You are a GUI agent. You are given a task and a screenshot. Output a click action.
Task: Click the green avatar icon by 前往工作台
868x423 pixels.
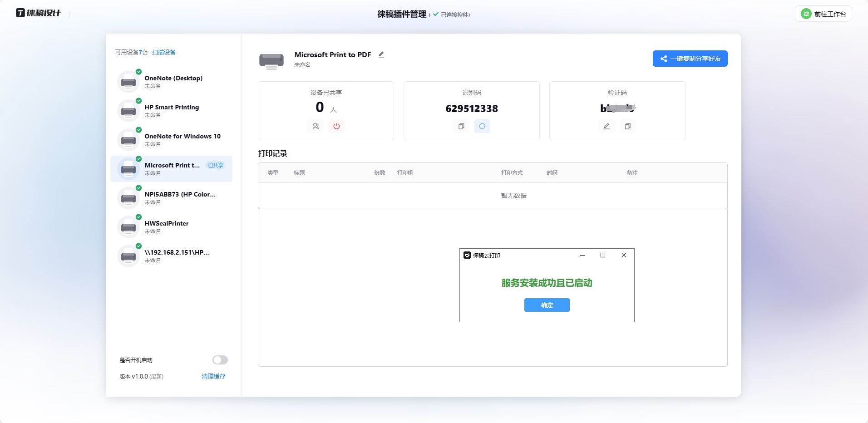tap(806, 14)
